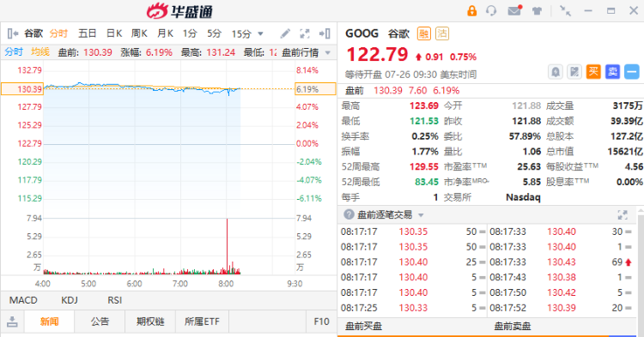Screen dimensions: 644x337
Task: Switch to the 日K chart tab
Action: [x=113, y=33]
